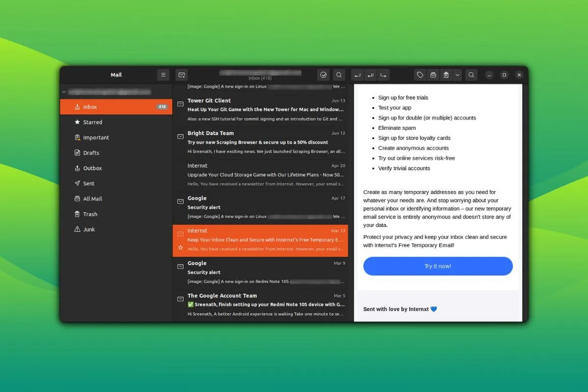Open search for the message list
The height and width of the screenshot is (392, 588).
pos(339,74)
